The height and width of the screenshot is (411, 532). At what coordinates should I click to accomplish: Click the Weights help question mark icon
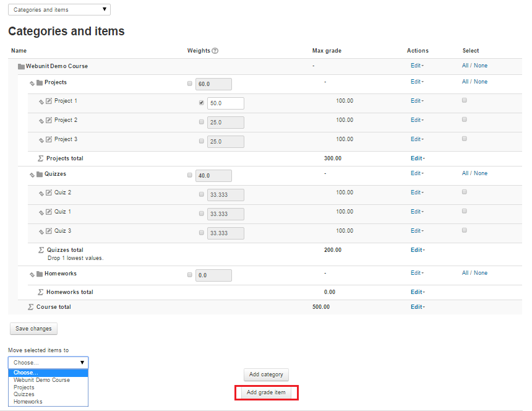[215, 51]
